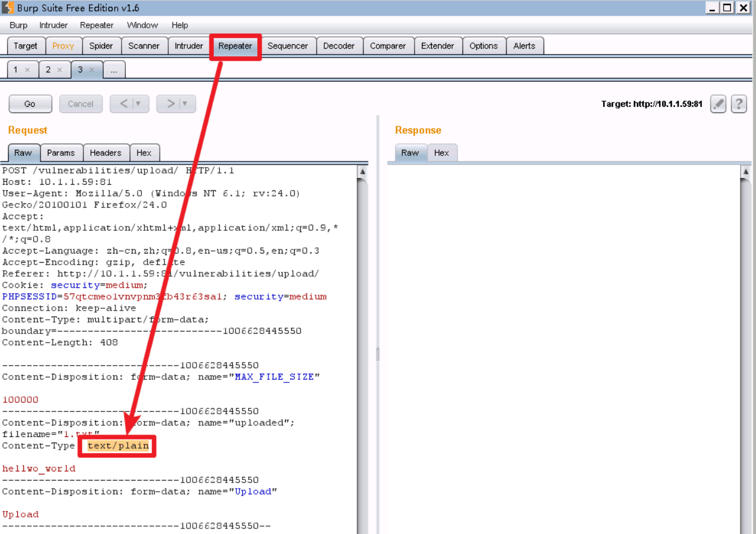Click the hellwo_world file content line
Screen dimensions: 756x534
pyautogui.click(x=39, y=468)
